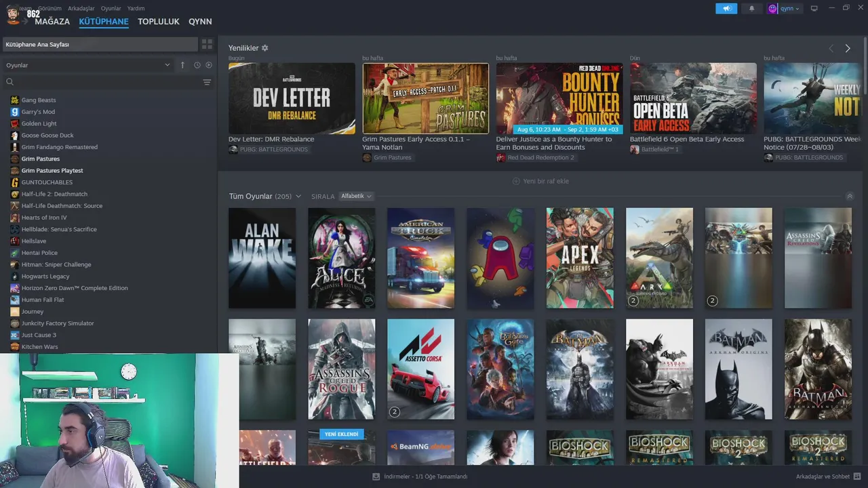The height and width of the screenshot is (488, 868).
Task: Click Kütüphane Ana Sayfası button
Action: pos(100,44)
